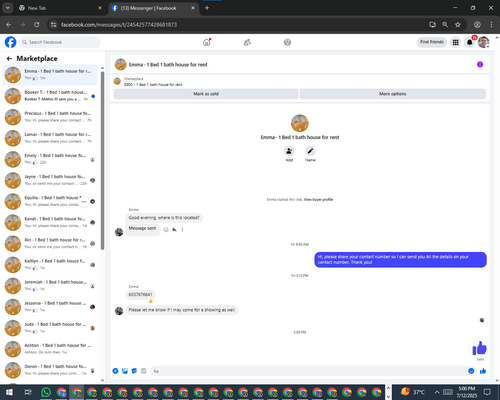Click the Search Facebook field
This screenshot has height=400, width=500.
point(60,42)
